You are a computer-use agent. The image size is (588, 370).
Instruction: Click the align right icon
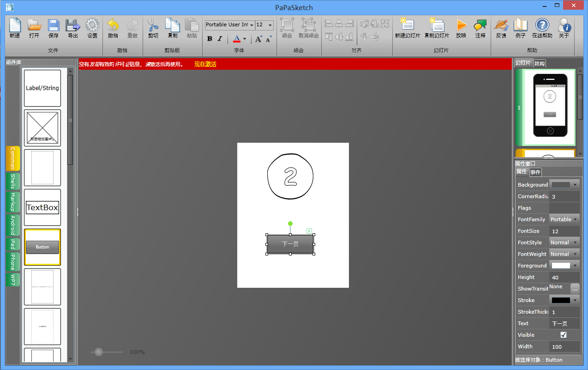click(x=349, y=23)
